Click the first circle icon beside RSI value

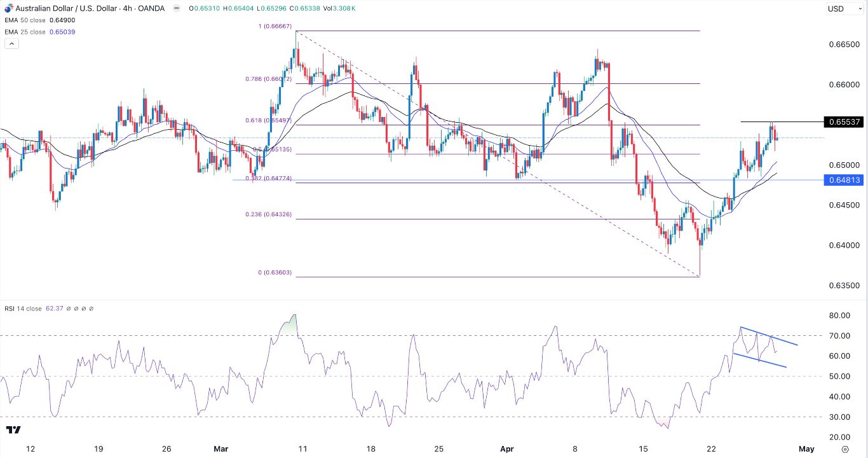coord(69,309)
